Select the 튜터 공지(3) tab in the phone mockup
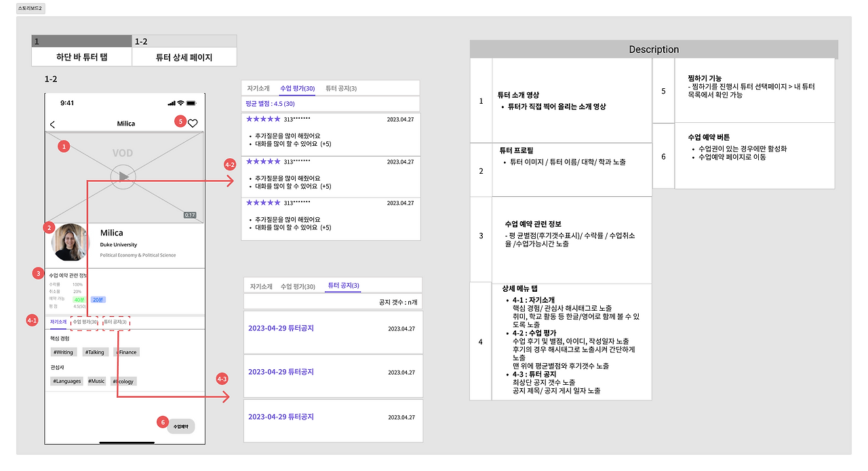 [x=115, y=322]
